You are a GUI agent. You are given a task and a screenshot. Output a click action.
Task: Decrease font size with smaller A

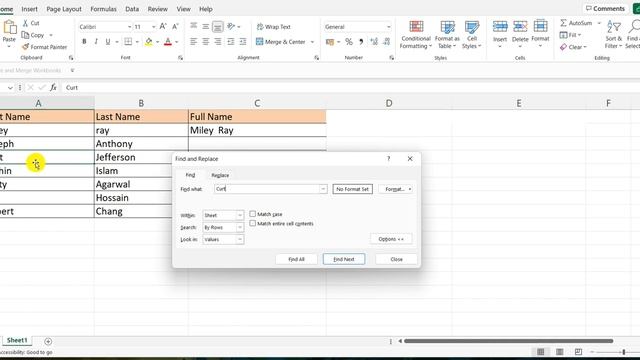pos(175,27)
